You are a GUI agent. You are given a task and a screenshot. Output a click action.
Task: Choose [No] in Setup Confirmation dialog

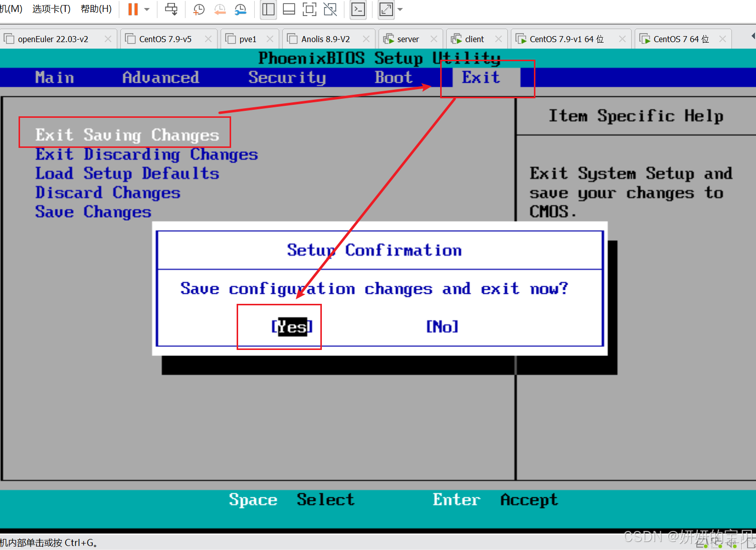click(x=443, y=327)
